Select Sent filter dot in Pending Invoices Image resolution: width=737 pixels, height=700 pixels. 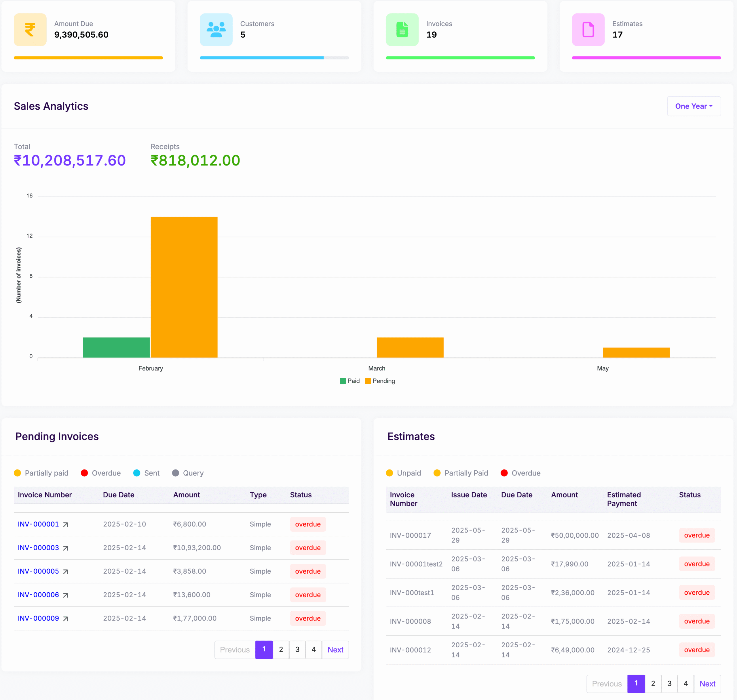tap(136, 473)
